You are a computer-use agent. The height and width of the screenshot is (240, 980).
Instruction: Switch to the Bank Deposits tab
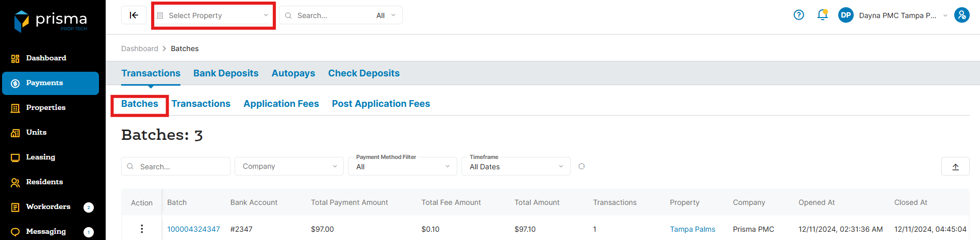[x=226, y=73]
